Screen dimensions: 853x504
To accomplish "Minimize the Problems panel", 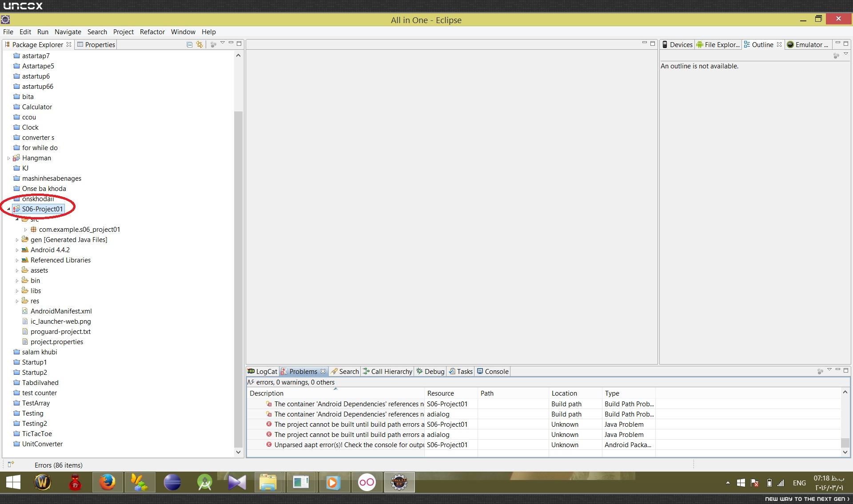I will click(838, 369).
